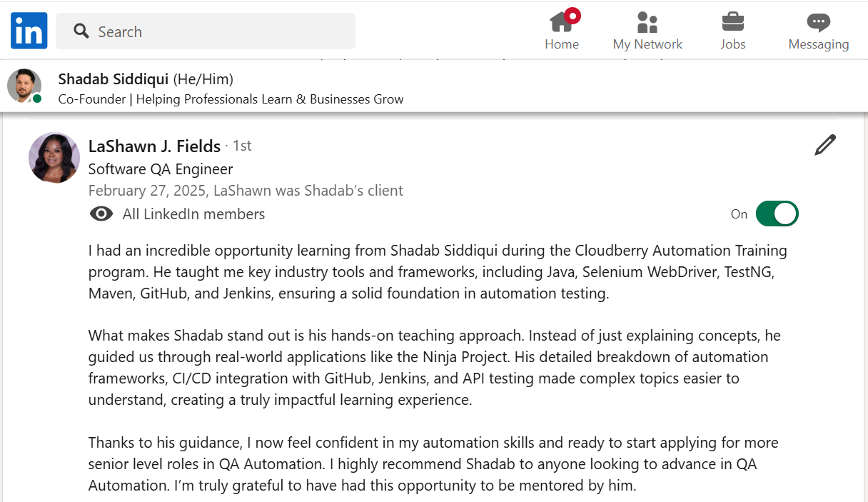
Task: Open LaShawn J. Fields' profile photo
Action: [54, 158]
